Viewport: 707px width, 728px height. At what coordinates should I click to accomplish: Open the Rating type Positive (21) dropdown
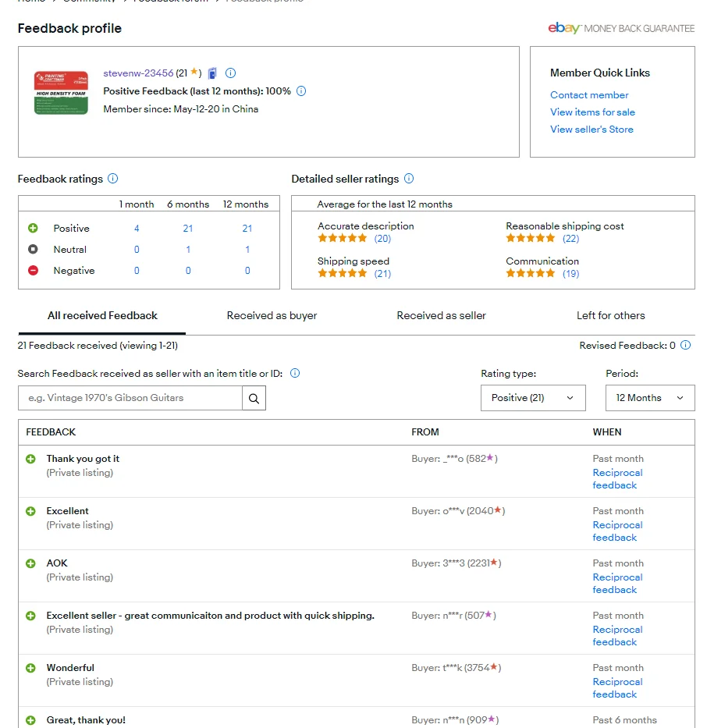point(533,398)
